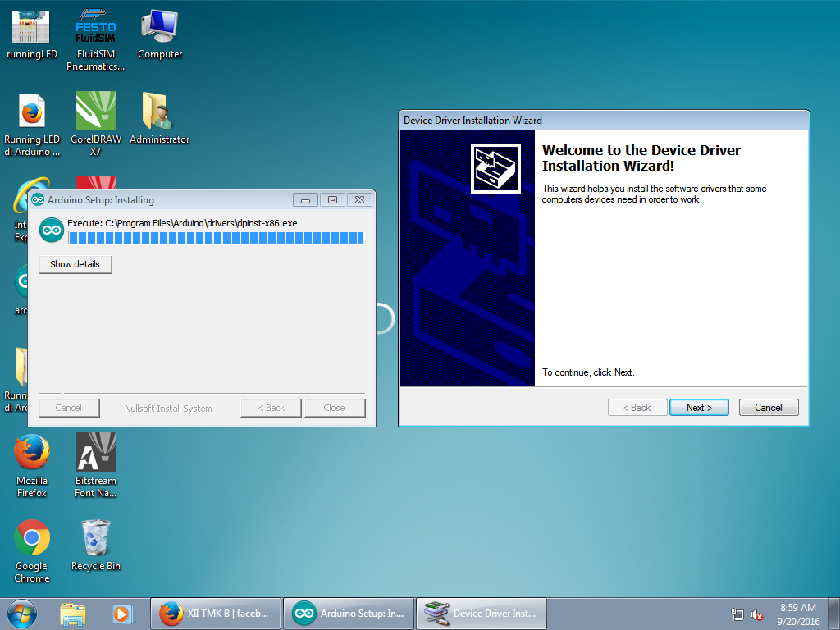Minimize the Arduino Setup window
Image resolution: width=840 pixels, height=630 pixels.
point(305,200)
